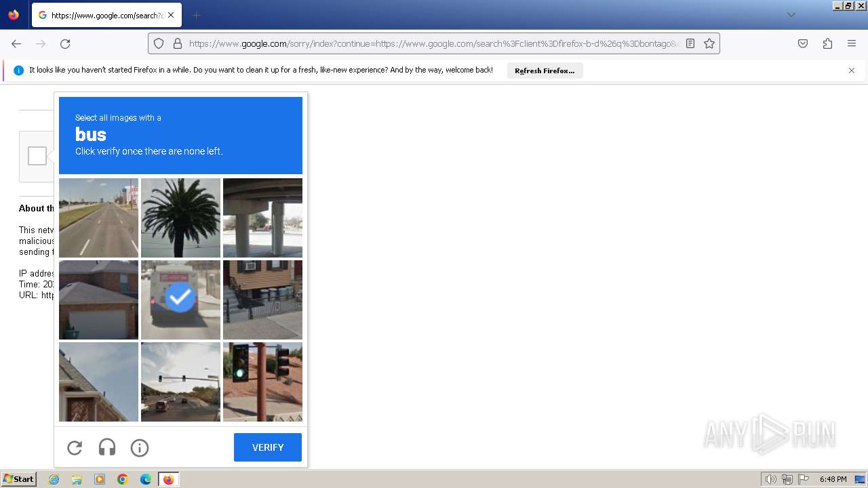This screenshot has width=868, height=488.
Task: Open network status tray icon
Action: tap(787, 479)
